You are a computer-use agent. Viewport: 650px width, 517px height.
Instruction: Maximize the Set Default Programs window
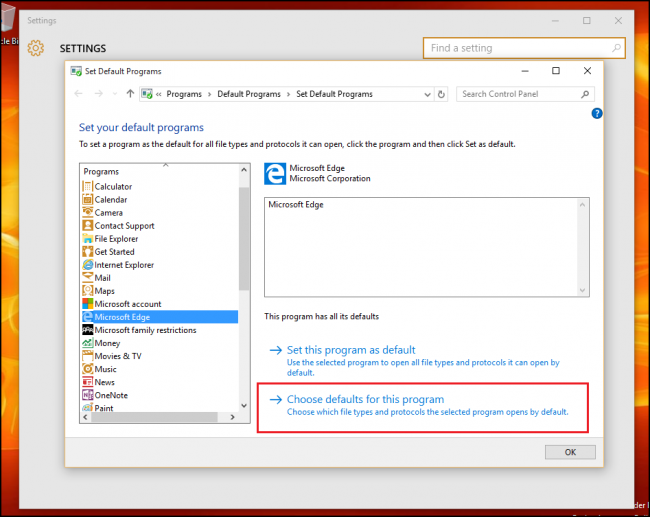coord(555,71)
